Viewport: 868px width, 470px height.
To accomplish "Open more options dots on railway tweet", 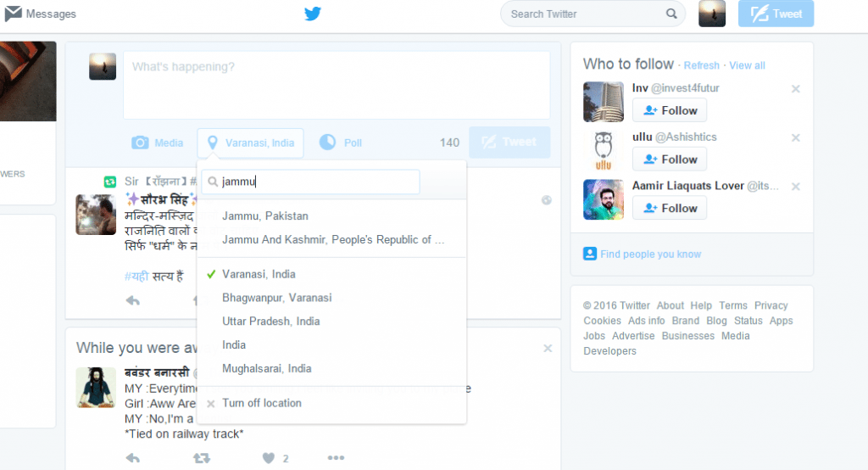I will pos(336,458).
